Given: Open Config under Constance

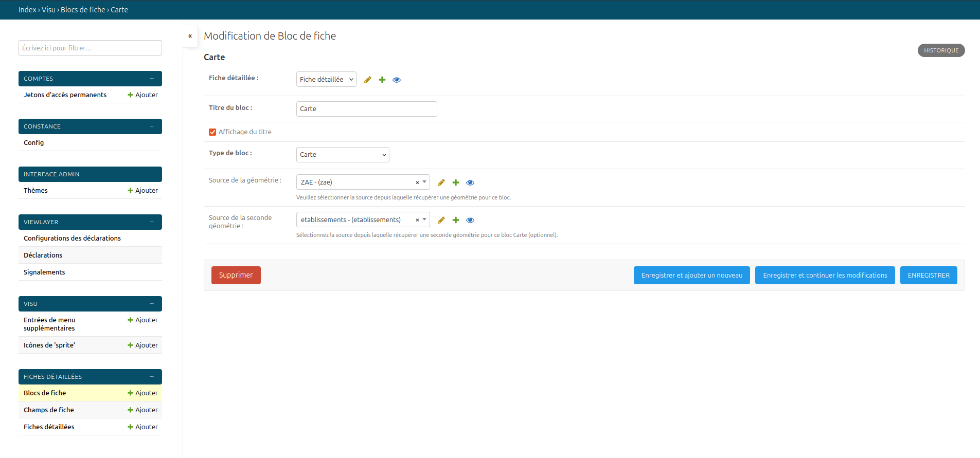Looking at the screenshot, I should pos(33,143).
